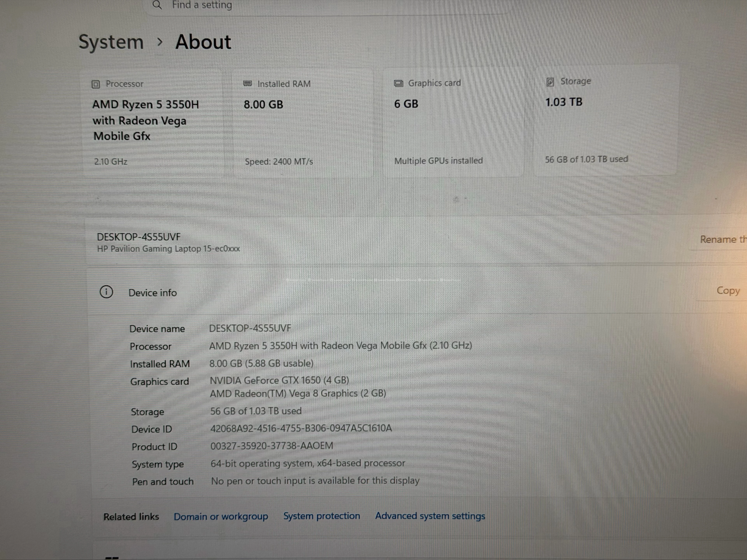Collapse the Device info section header
Image resolution: width=747 pixels, height=560 pixels.
pyautogui.click(x=417, y=292)
